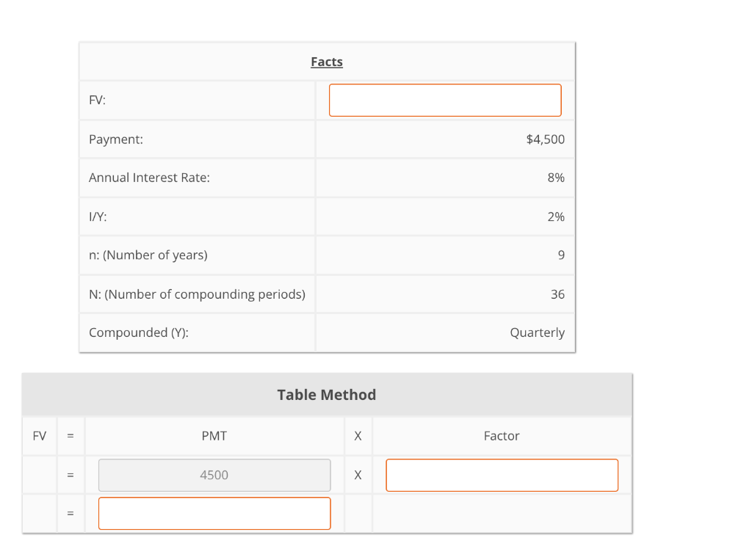Select the disabled PMT field showing 4500
Screen dimensions: 752x560
tap(214, 475)
